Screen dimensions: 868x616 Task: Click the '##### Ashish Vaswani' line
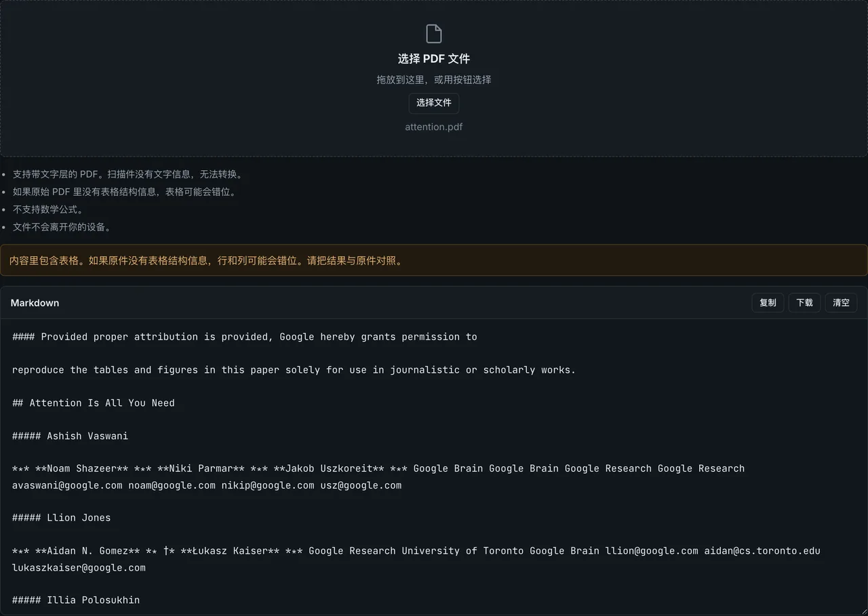pyautogui.click(x=70, y=436)
